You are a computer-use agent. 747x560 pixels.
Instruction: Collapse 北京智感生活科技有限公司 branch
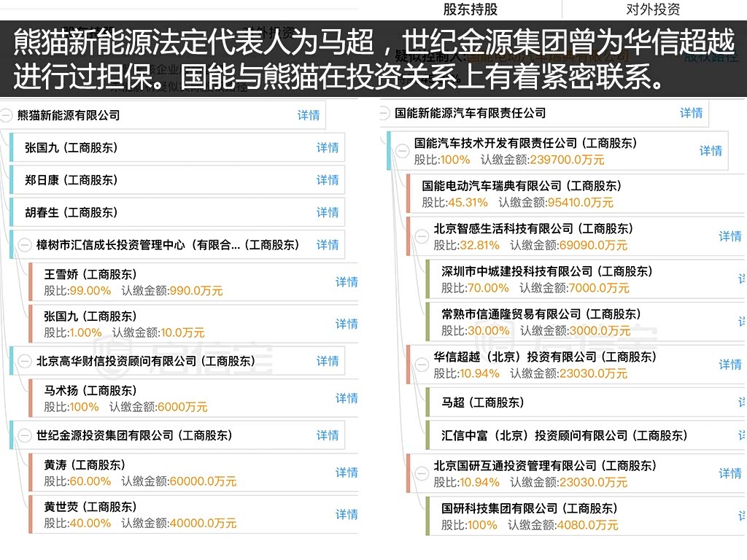pyautogui.click(x=422, y=236)
